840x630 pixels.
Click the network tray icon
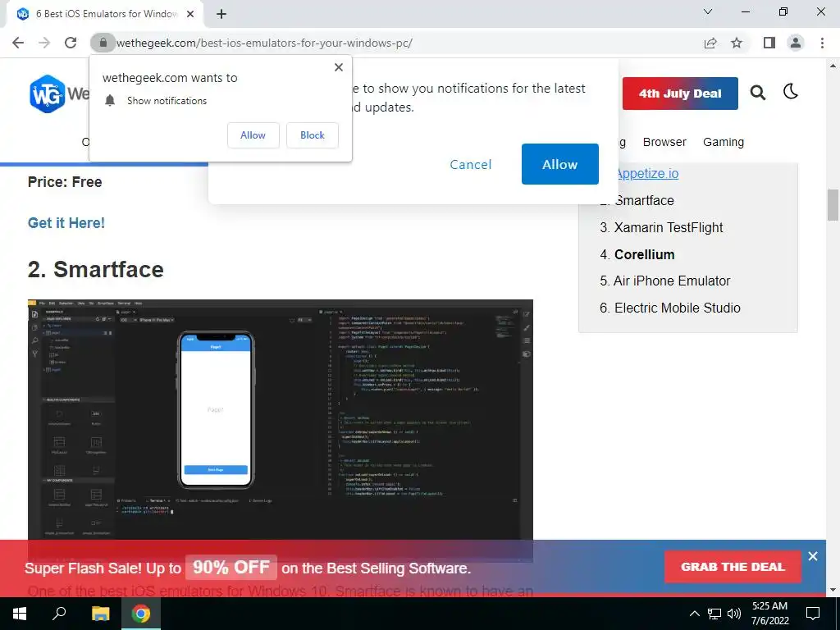pos(714,614)
